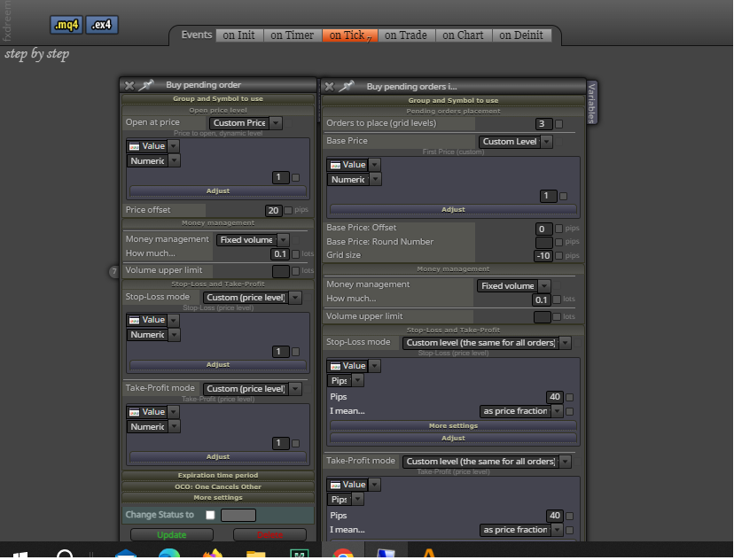Click the red Delete button
Viewport: 734px width, 560px height.
[x=269, y=534]
